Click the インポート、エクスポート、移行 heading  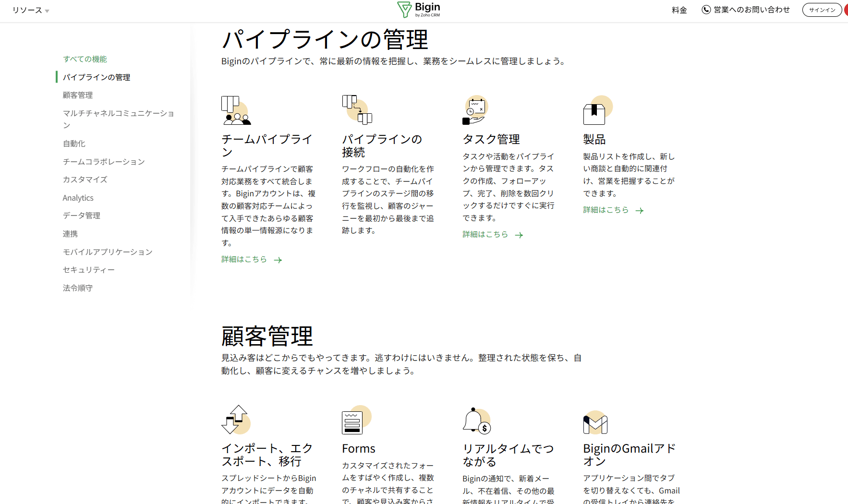click(267, 455)
